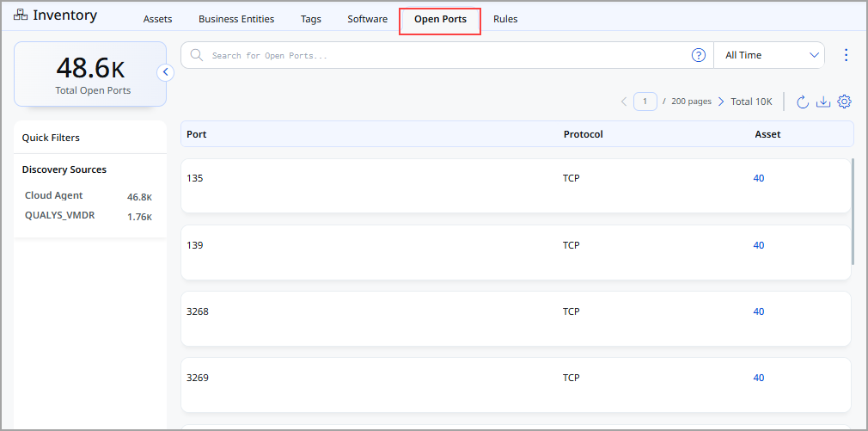Screen dimensions: 868x431
Task: Switch to the Rules tab
Action: tap(505, 19)
